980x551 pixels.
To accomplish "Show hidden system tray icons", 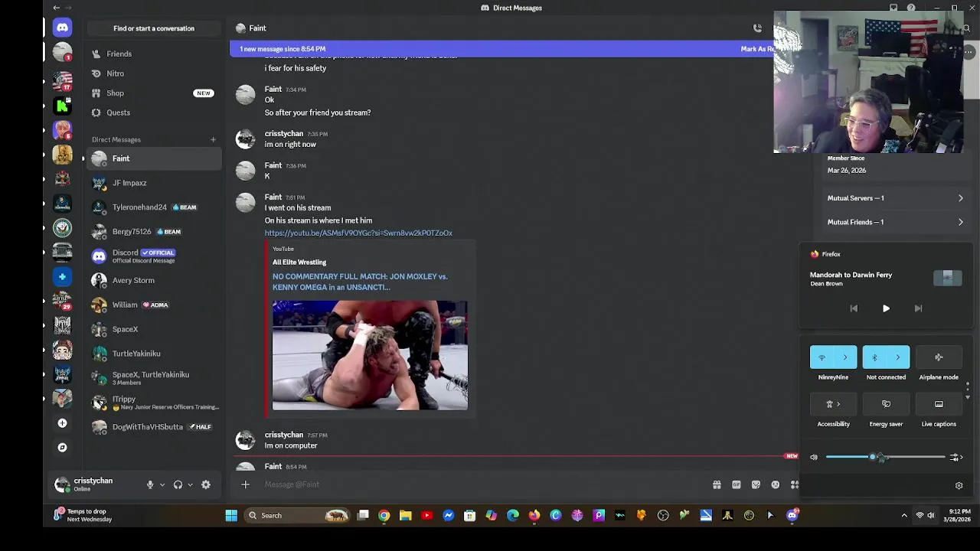I will [x=903, y=516].
